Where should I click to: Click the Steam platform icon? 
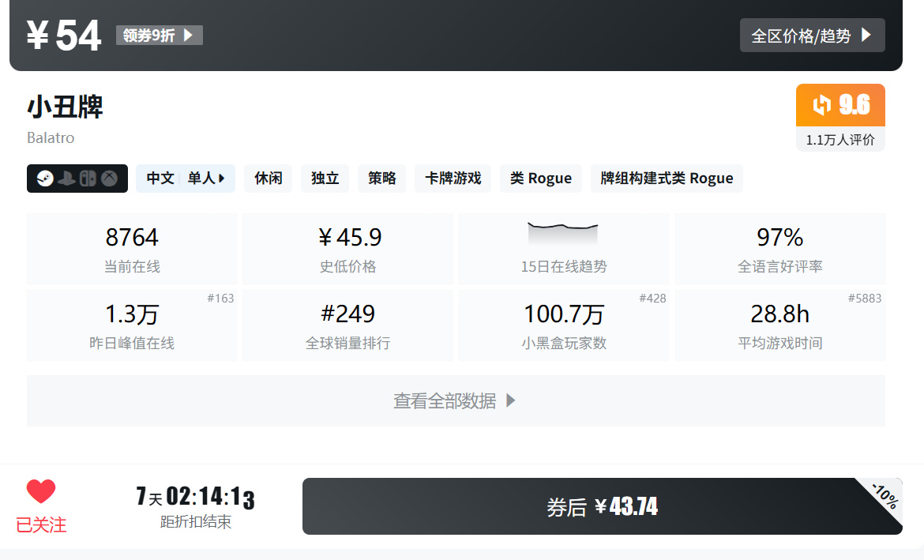(46, 179)
